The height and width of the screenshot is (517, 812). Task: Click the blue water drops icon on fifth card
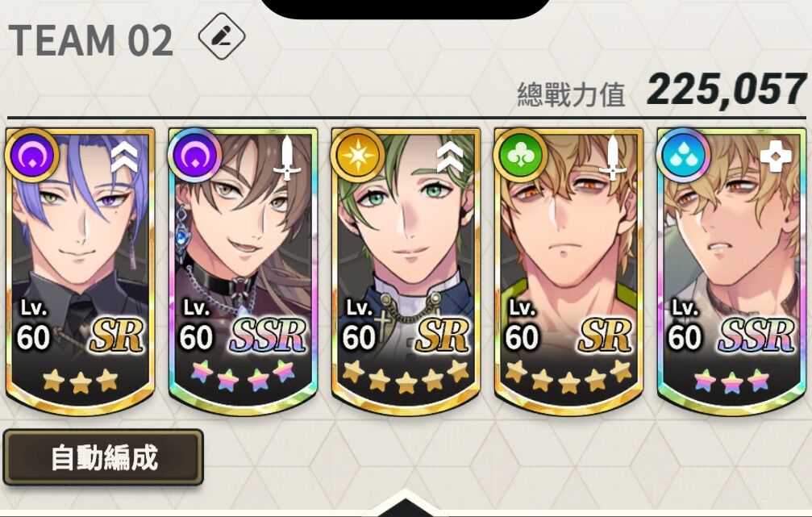point(683,155)
